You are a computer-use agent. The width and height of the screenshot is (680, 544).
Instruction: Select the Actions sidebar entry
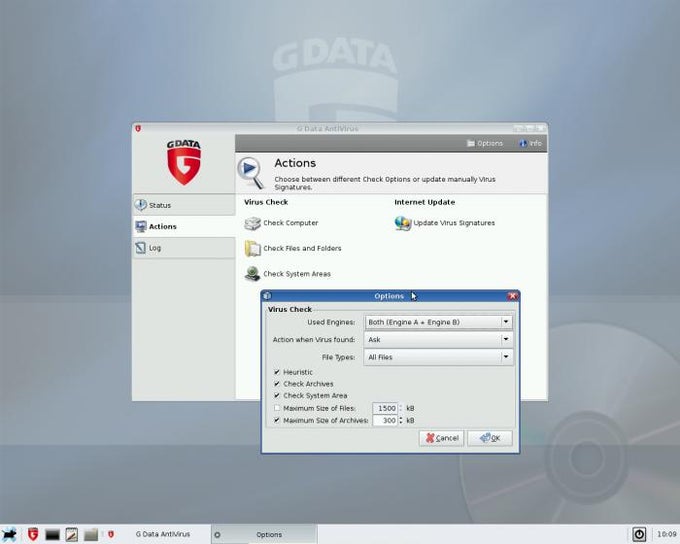pyautogui.click(x=184, y=226)
